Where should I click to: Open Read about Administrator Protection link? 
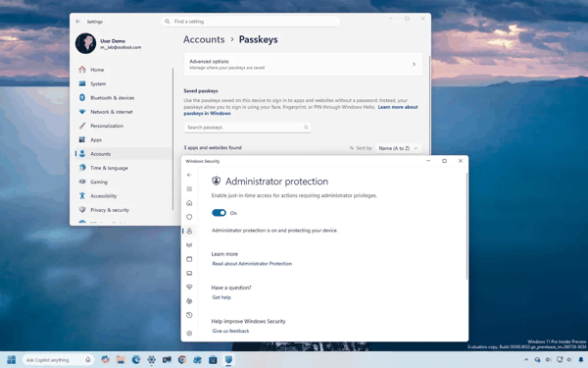tap(252, 264)
